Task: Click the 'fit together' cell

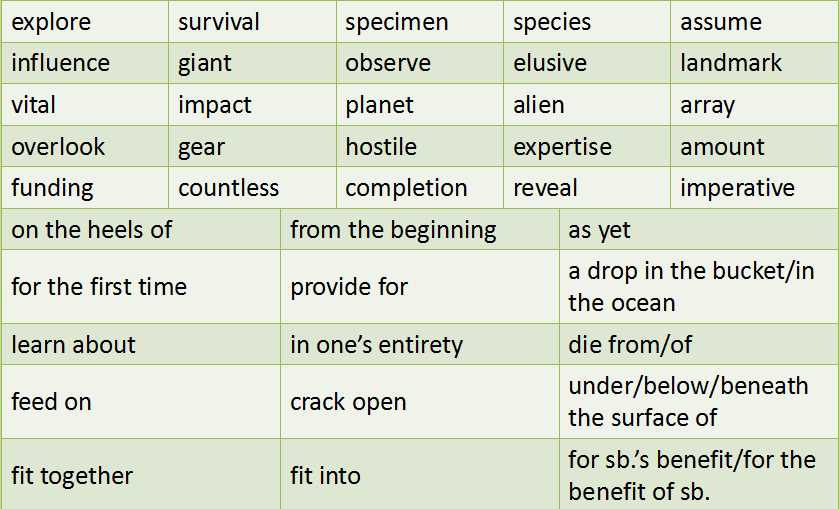Action: coord(72,476)
